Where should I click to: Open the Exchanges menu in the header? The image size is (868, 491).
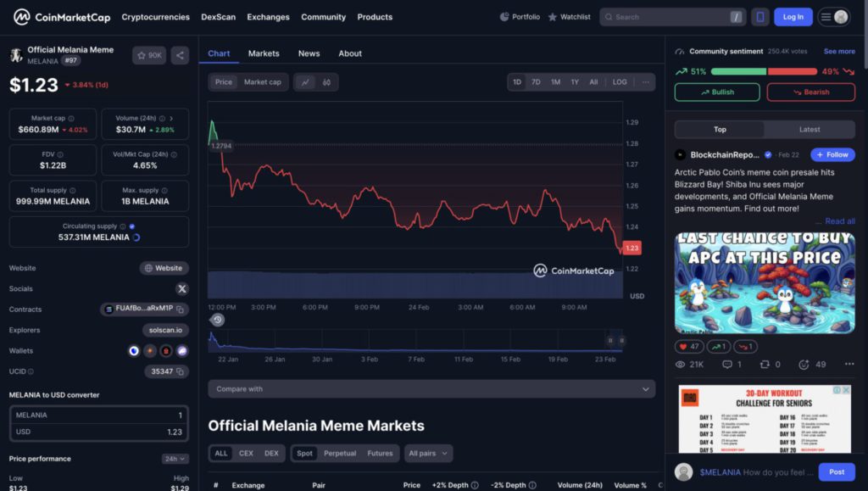268,17
